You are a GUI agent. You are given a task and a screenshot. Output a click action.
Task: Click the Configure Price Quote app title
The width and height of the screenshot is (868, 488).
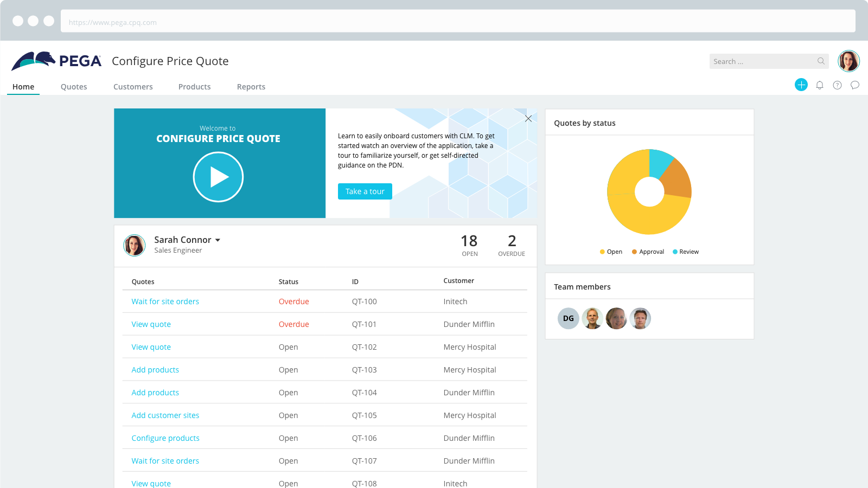coord(170,61)
